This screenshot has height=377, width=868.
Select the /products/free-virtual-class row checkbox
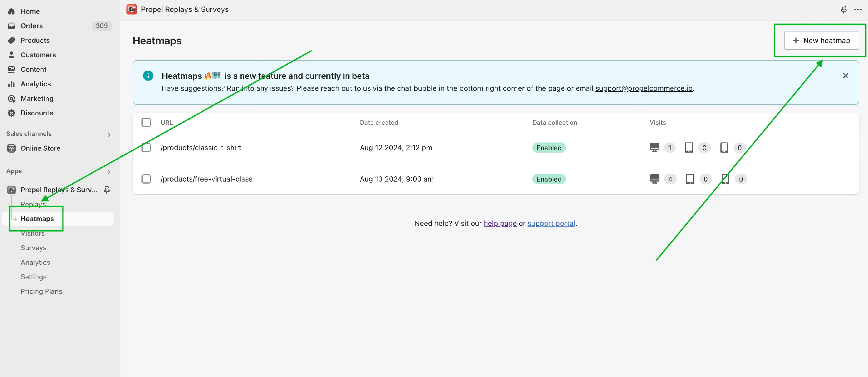pyautogui.click(x=146, y=179)
